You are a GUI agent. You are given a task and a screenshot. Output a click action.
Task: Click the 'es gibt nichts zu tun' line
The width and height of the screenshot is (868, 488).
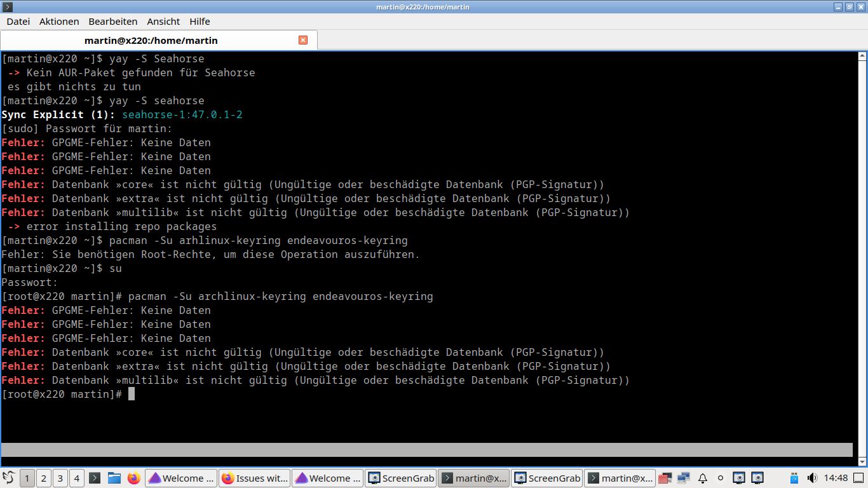(74, 86)
